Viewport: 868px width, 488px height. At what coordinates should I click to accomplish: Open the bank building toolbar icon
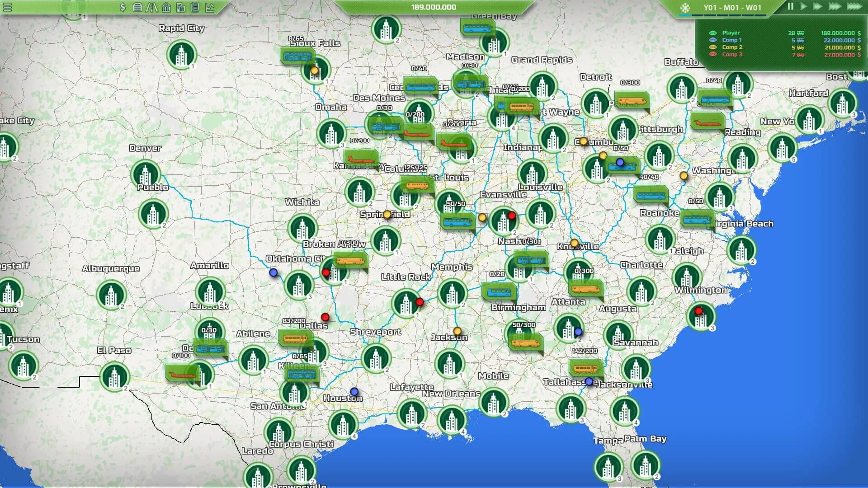tap(166, 8)
